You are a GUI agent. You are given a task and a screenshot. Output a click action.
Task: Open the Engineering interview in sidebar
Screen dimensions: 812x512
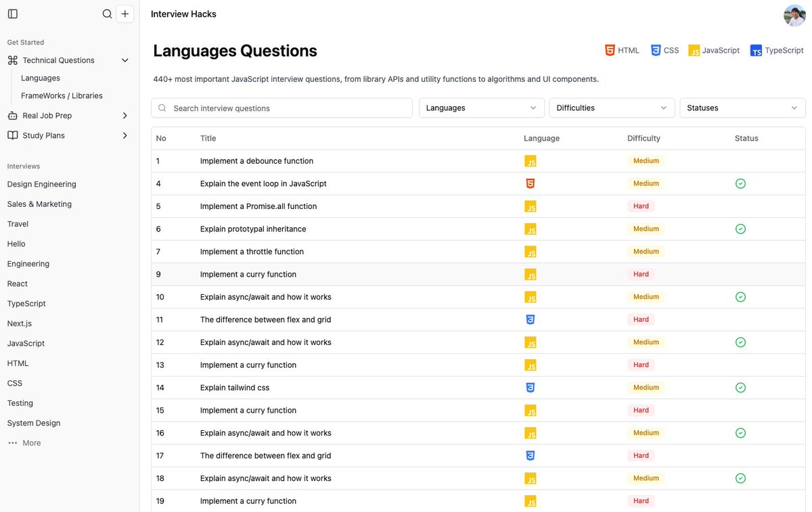28,264
